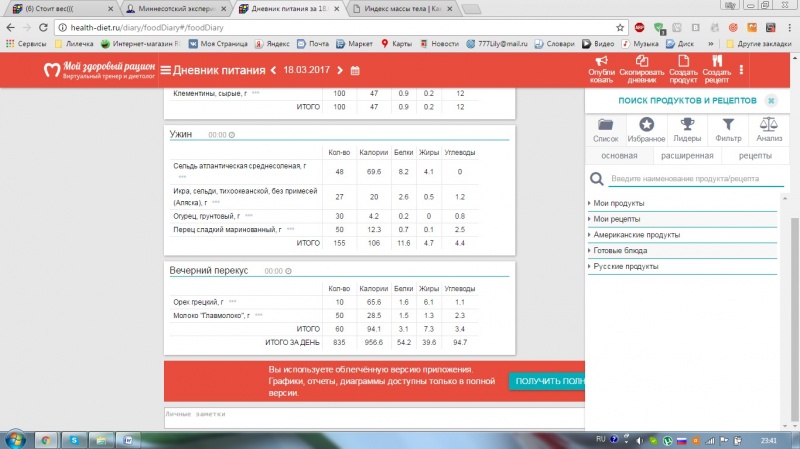Expand the Мои продукты category
Image resolution: width=800 pixels, height=449 pixels.
(x=618, y=203)
